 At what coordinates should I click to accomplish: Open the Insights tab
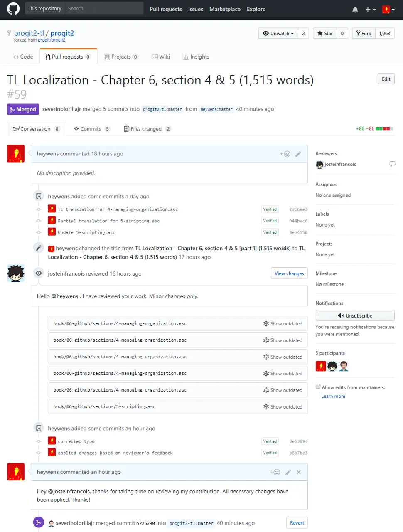[x=196, y=57]
